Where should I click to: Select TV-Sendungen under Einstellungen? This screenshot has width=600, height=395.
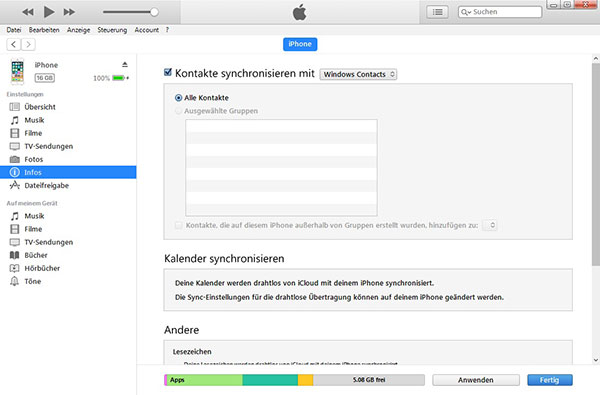(68, 146)
